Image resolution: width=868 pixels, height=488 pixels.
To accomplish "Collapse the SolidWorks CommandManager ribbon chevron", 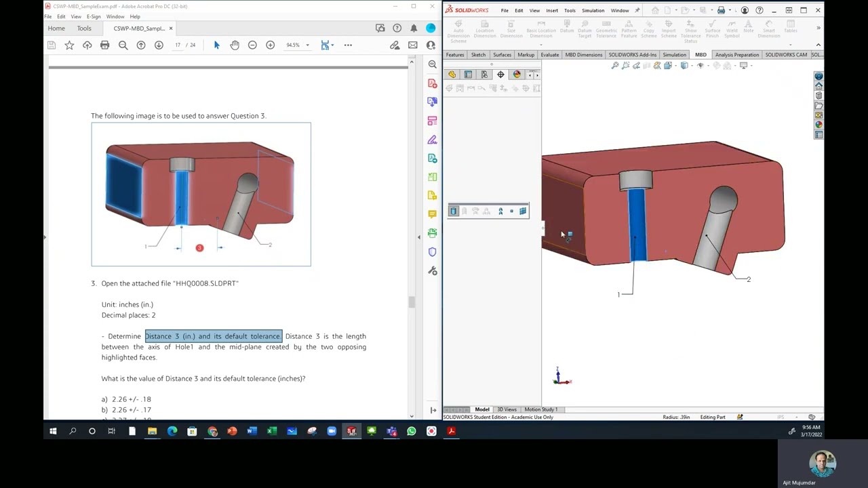I will 818,45.
